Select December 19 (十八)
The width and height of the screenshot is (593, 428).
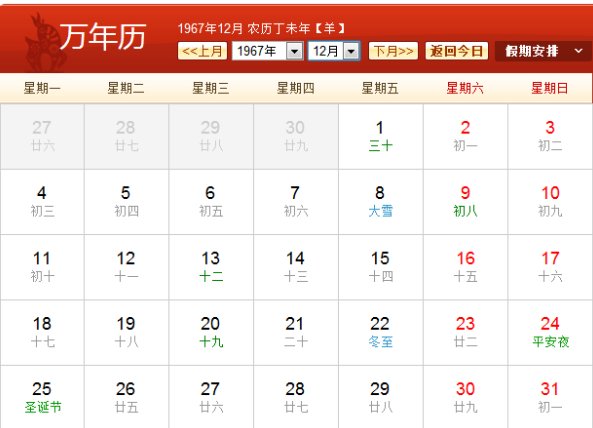[x=126, y=333]
